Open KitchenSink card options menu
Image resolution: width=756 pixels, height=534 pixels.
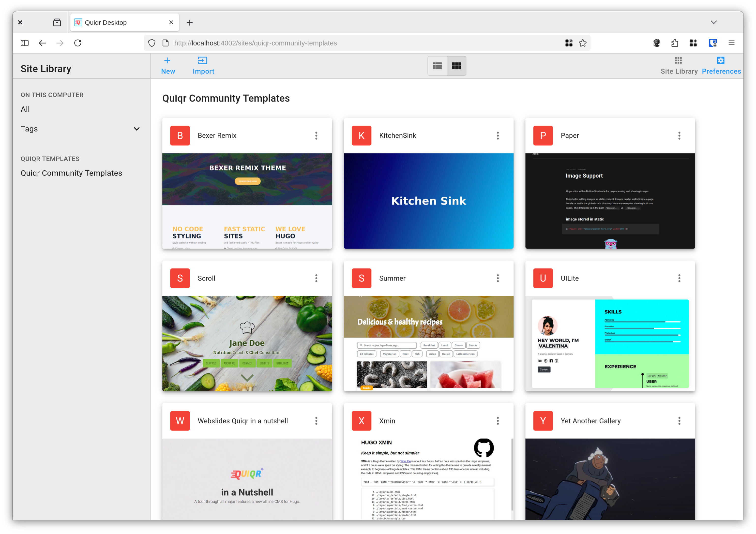pyautogui.click(x=498, y=136)
